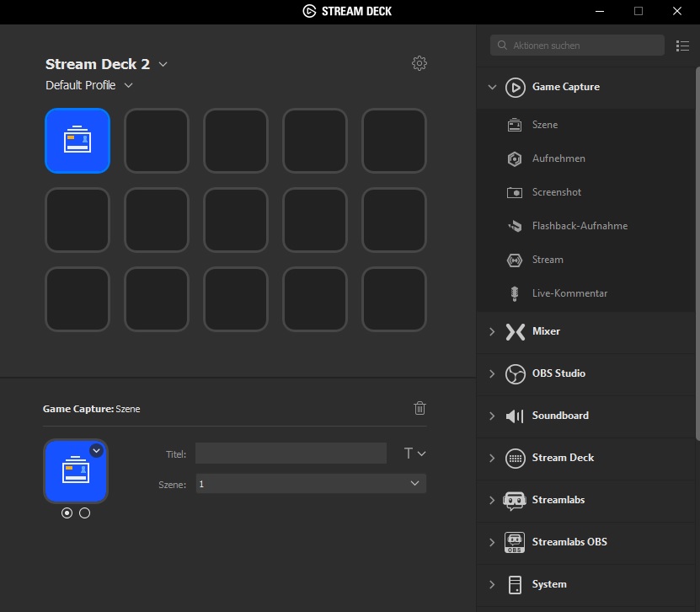
Task: Open the Default Profile dropdown
Action: 128,85
